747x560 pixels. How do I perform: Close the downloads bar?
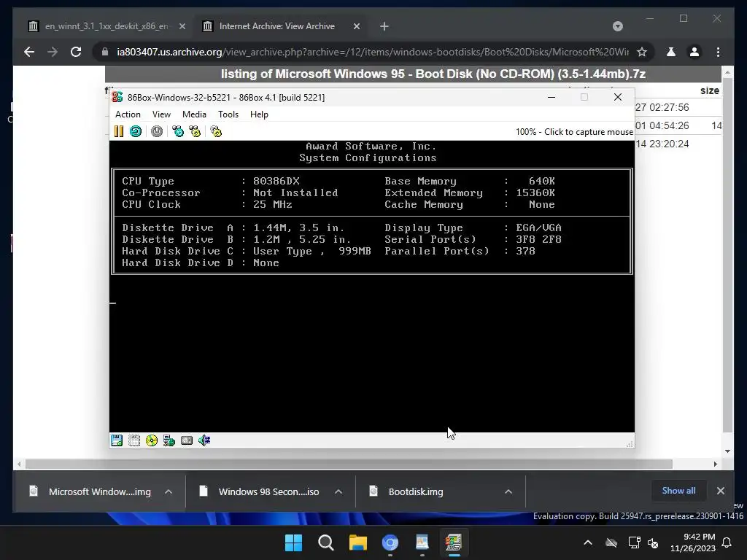tap(721, 491)
